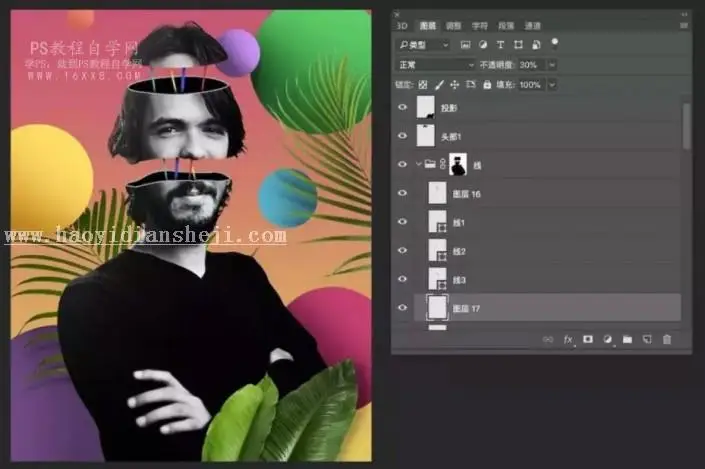Open the fill slider dropdown arrow
Image resolution: width=705 pixels, height=469 pixels.
552,85
